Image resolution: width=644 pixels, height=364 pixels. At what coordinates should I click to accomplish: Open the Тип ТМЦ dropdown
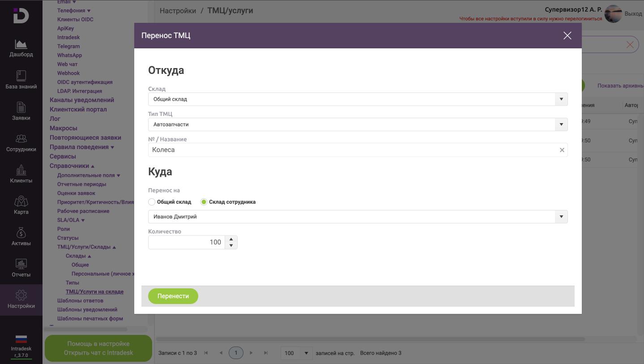pos(561,124)
